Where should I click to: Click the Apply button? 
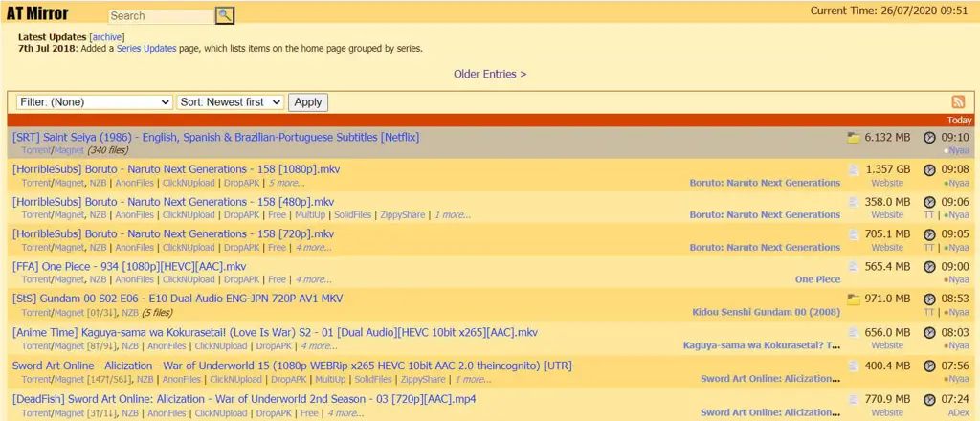(x=307, y=101)
